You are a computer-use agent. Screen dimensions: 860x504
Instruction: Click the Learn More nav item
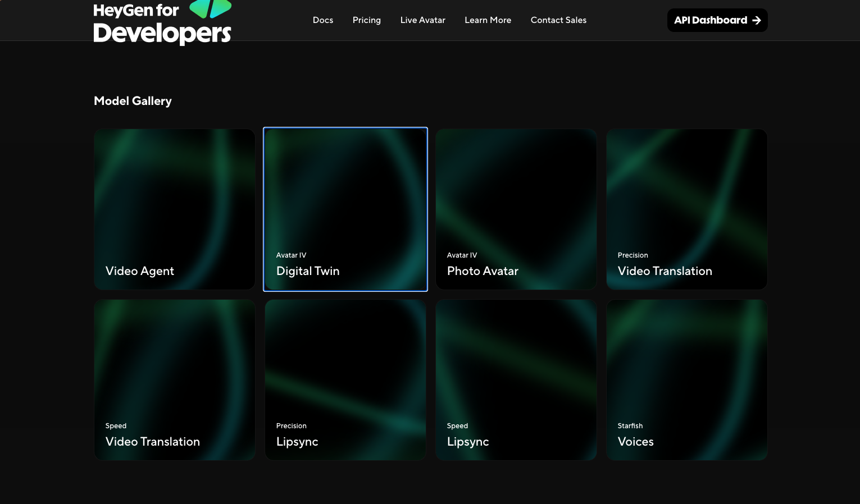(488, 20)
